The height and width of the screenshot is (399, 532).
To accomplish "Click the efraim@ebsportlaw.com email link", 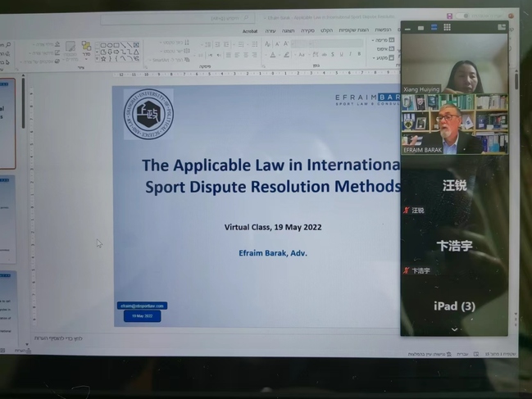I will [x=142, y=306].
